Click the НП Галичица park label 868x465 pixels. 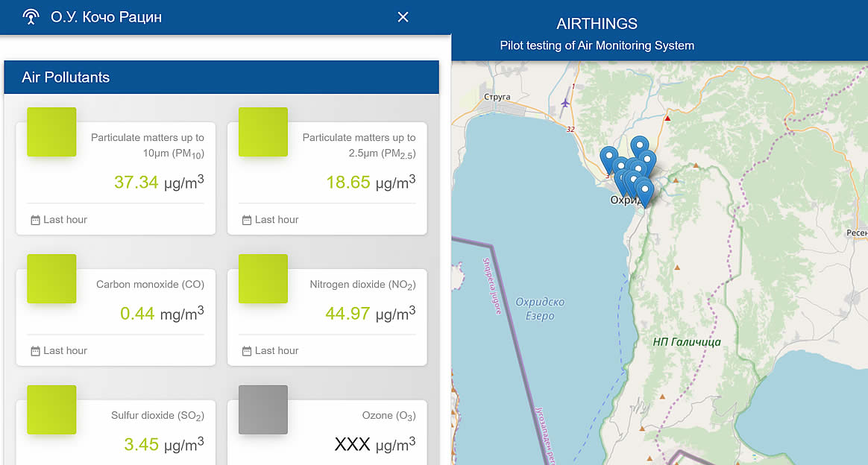687,342
